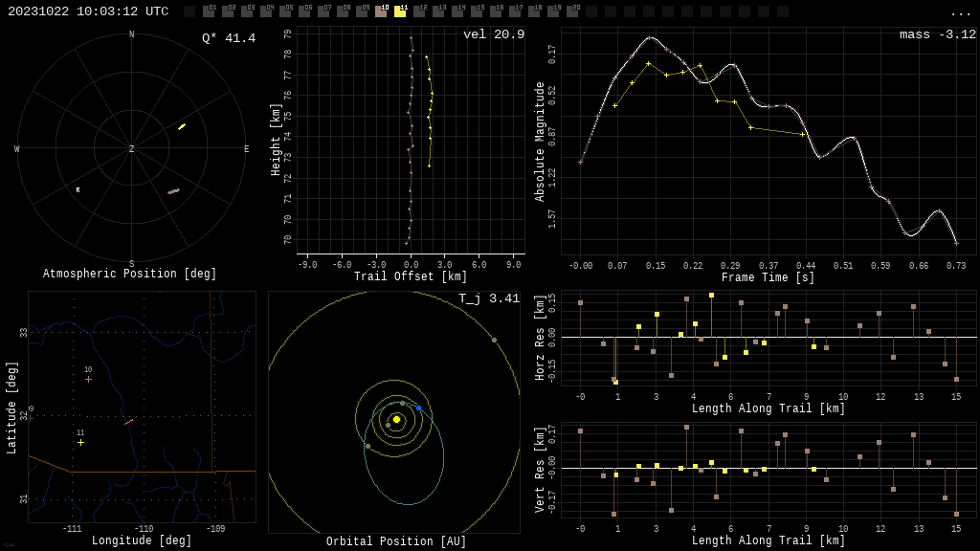
Task: Select the station 20 box
Action: click(x=572, y=11)
